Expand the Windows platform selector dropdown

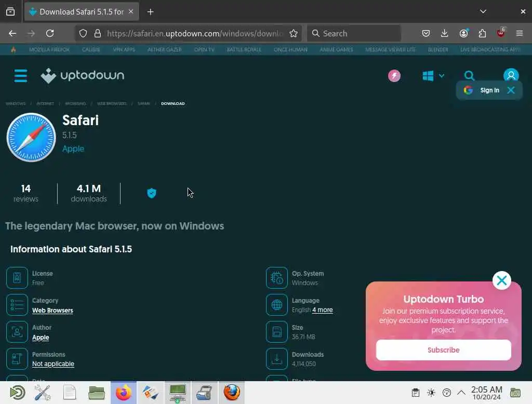pyautogui.click(x=433, y=76)
